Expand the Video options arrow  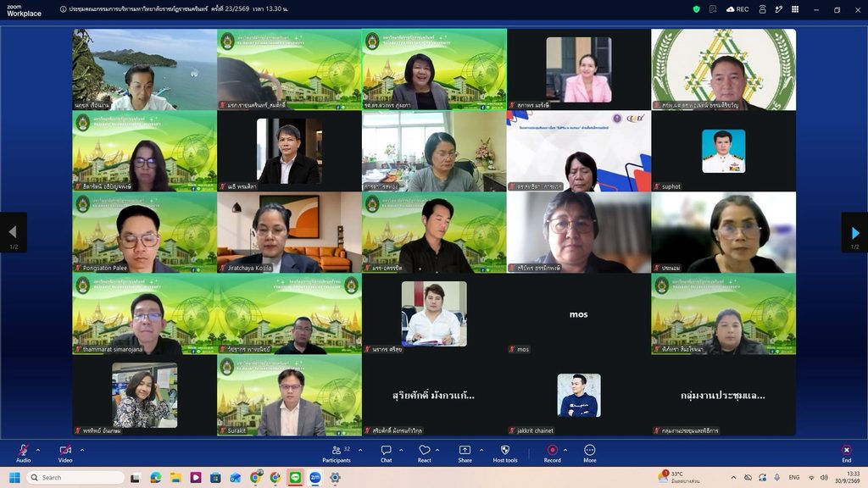pos(82,450)
